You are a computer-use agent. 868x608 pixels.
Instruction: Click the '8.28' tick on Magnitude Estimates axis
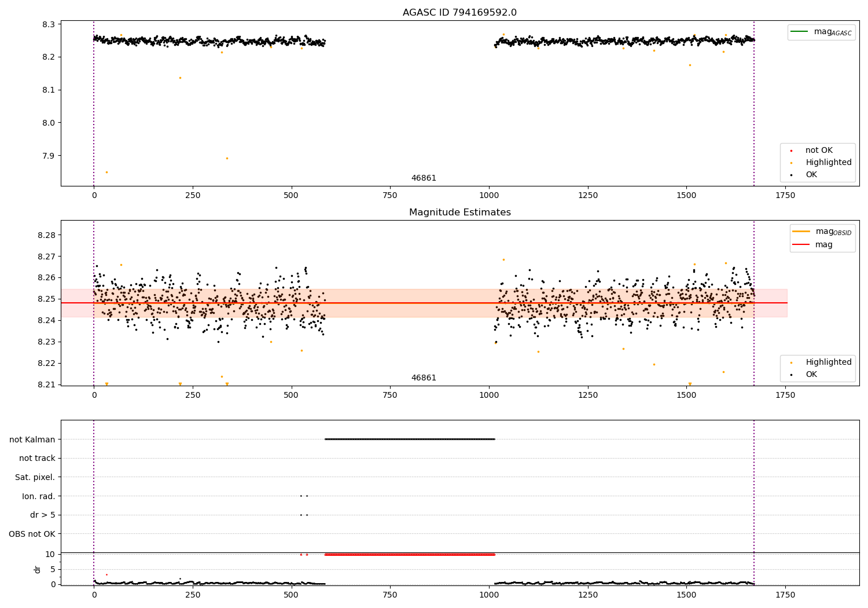(x=46, y=236)
